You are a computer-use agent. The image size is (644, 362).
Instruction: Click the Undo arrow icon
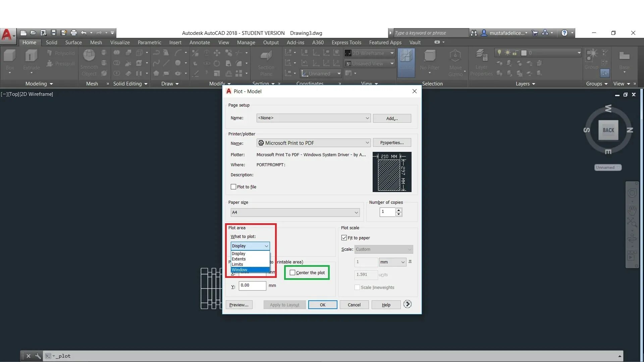point(84,33)
